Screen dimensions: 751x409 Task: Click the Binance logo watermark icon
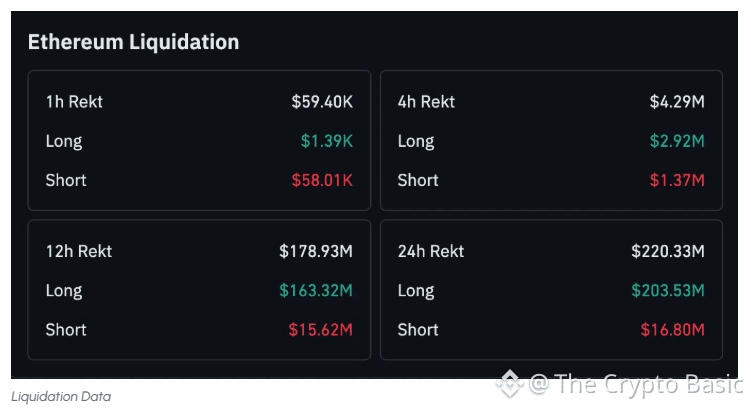click(x=509, y=384)
